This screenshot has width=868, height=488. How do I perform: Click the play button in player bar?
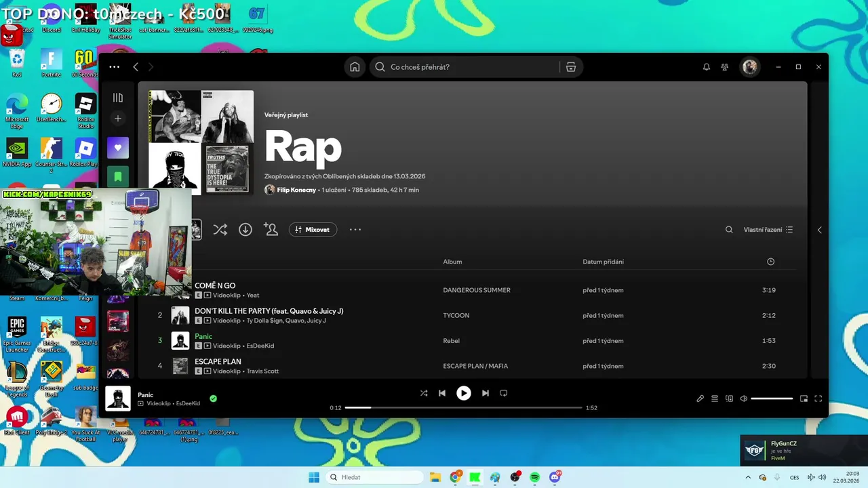click(464, 393)
